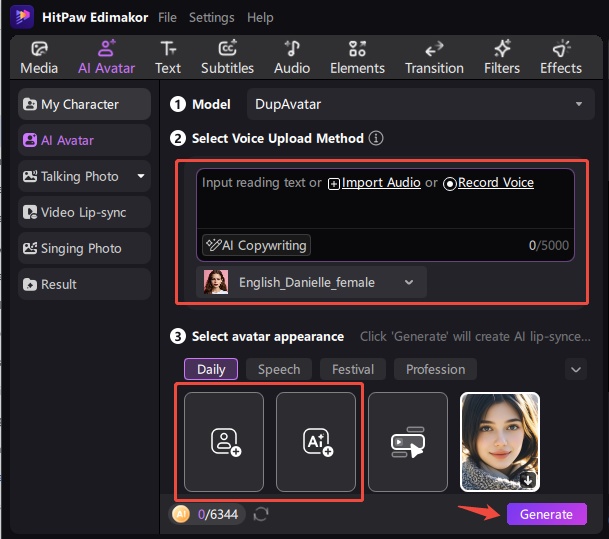Select the Daily avatar tab
The height and width of the screenshot is (539, 609).
pos(211,369)
